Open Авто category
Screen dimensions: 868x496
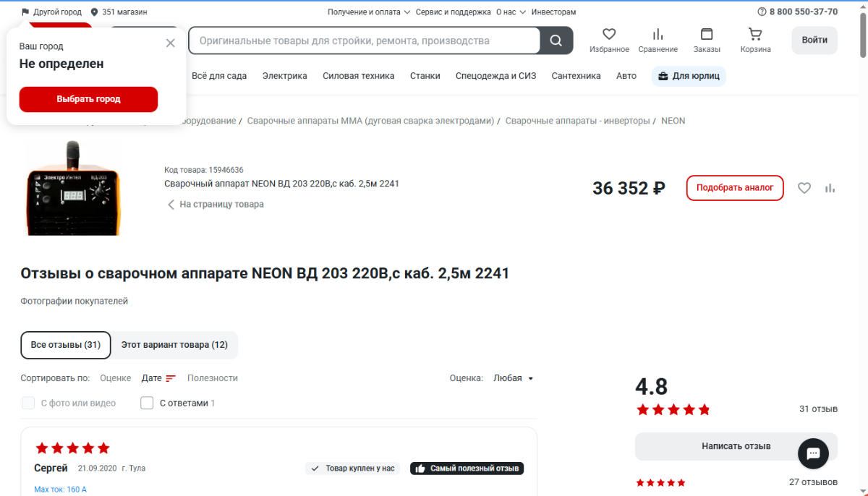[x=626, y=76]
